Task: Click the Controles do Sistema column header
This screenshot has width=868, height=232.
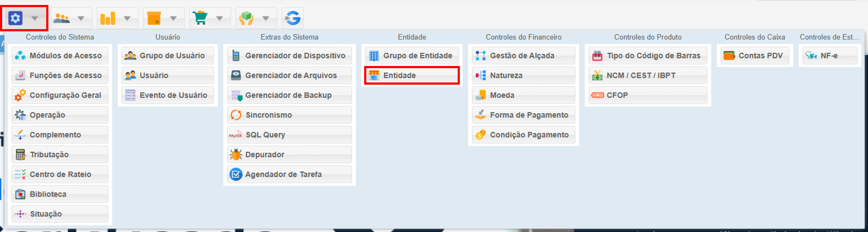Action: [x=60, y=37]
